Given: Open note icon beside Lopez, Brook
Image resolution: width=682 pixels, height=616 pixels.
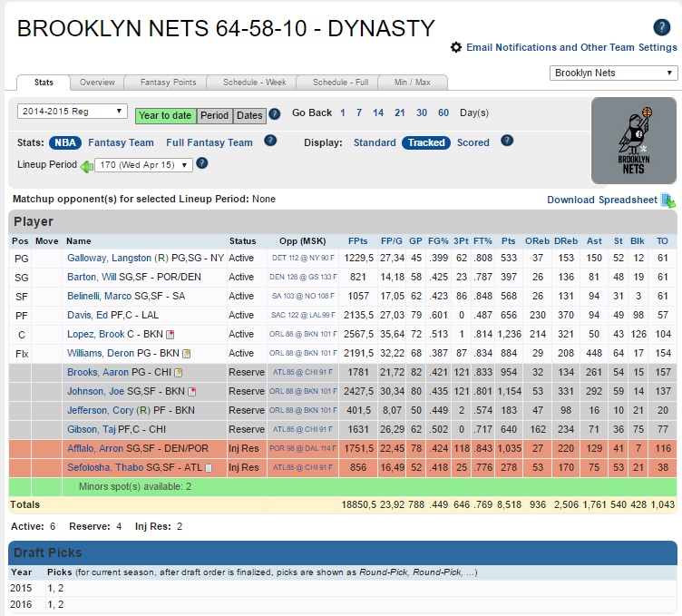Looking at the screenshot, I should pyautogui.click(x=170, y=335).
